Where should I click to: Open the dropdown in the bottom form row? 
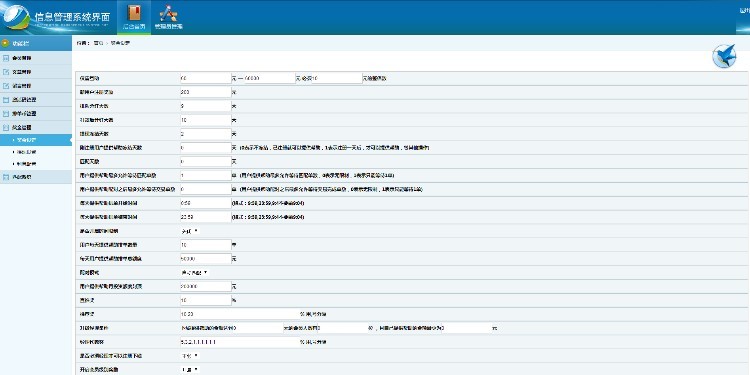click(x=189, y=370)
